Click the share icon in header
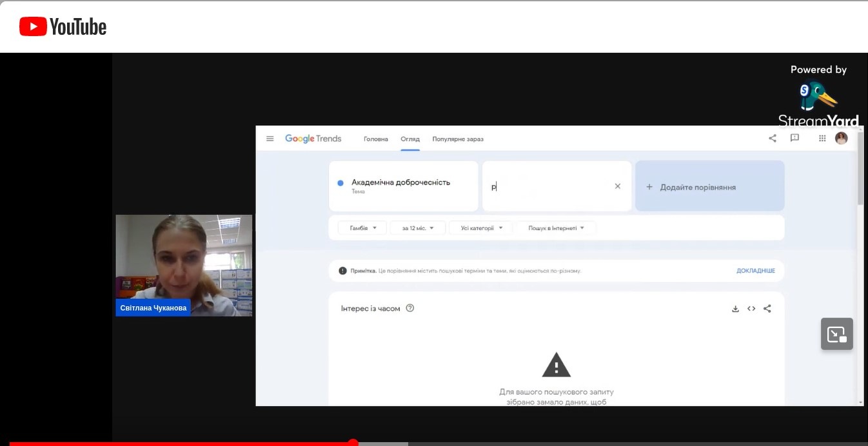 click(x=773, y=138)
